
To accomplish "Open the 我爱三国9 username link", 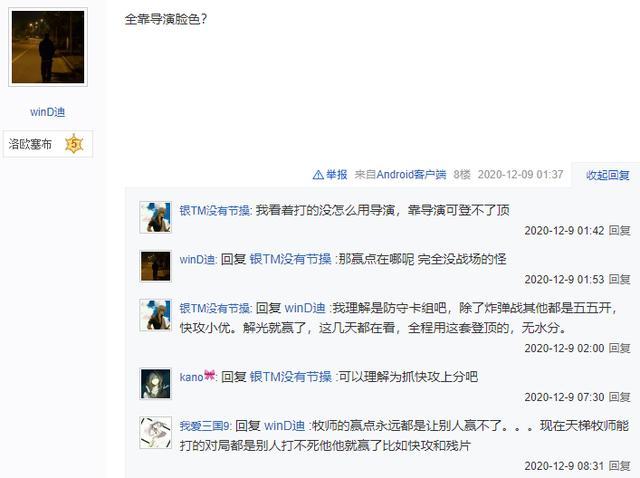I will 205,426.
